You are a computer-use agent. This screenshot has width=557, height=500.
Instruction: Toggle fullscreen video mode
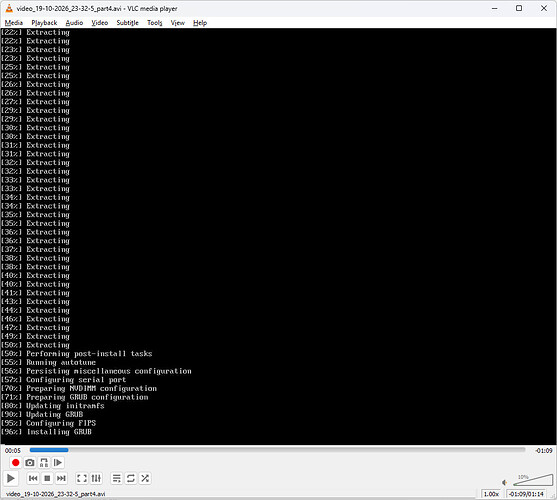[x=82, y=478]
